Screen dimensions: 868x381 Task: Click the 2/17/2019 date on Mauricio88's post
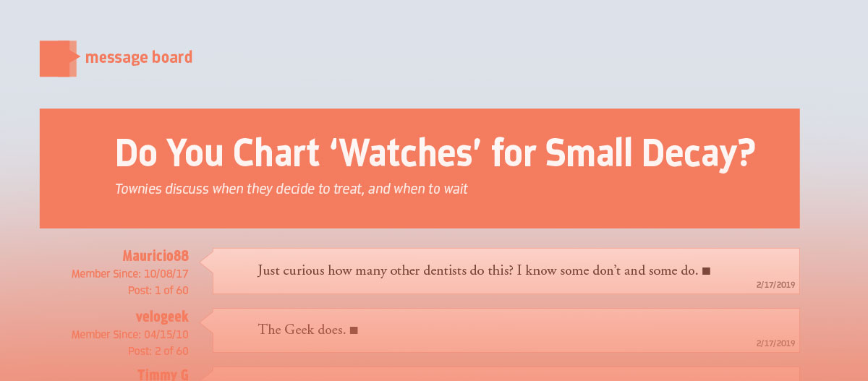click(776, 286)
